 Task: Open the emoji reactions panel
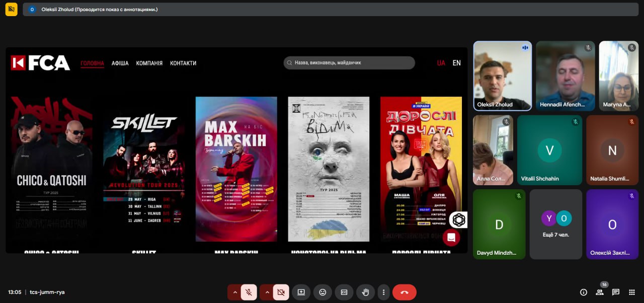coord(323,292)
